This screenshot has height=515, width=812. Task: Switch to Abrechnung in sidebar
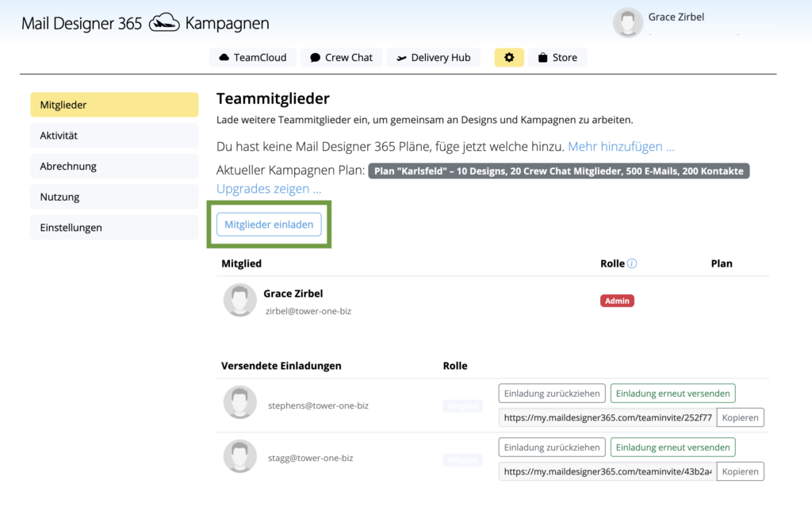point(114,166)
